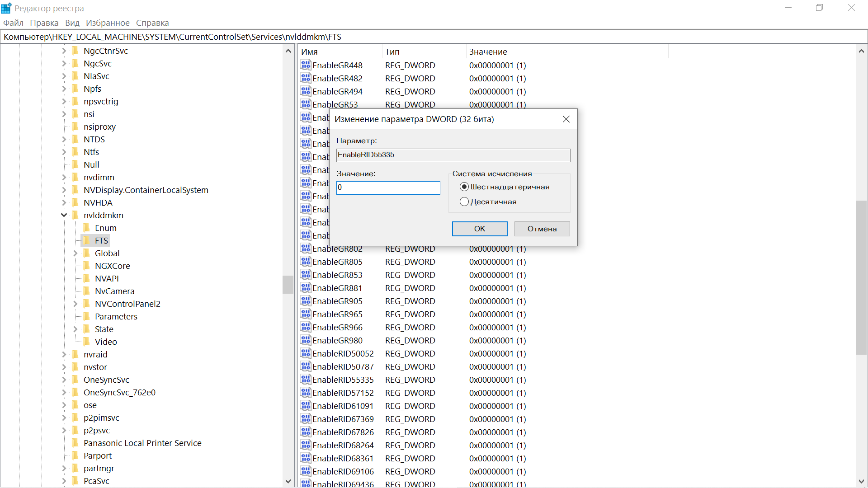Click the Registry Editor app icon in title bar

(x=6, y=8)
